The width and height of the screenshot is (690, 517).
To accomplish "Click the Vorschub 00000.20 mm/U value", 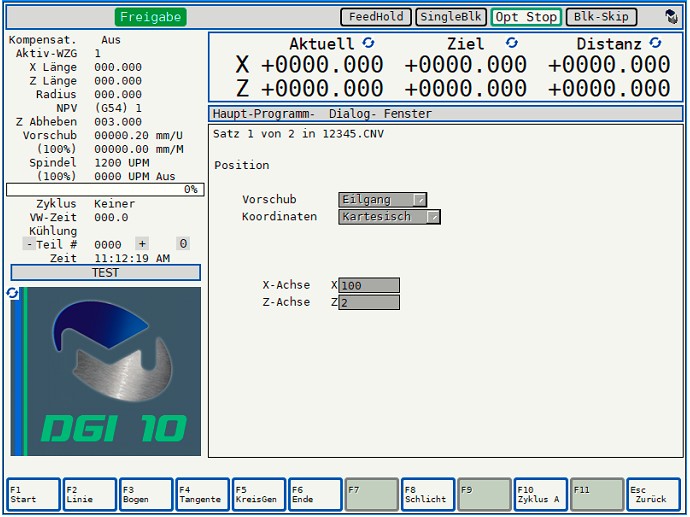I will [138, 136].
